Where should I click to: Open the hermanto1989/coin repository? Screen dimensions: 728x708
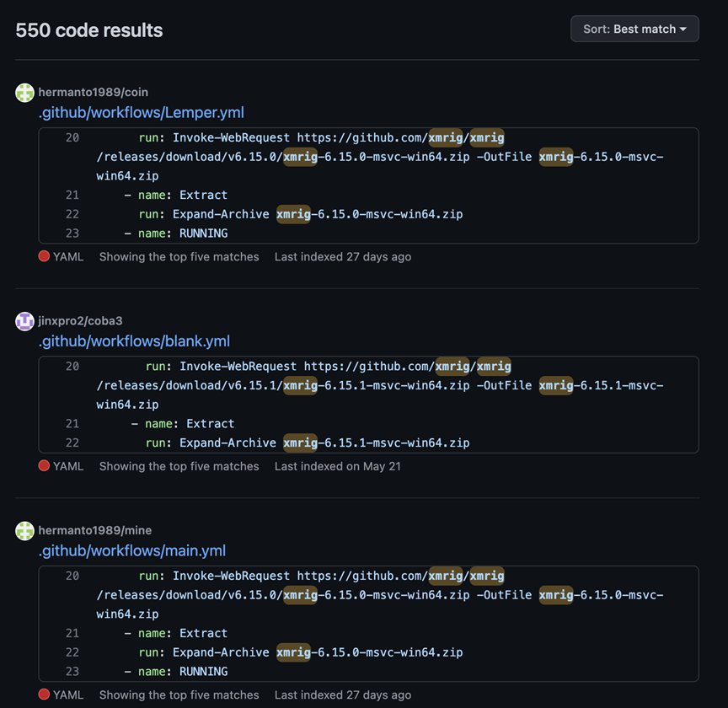coord(93,92)
